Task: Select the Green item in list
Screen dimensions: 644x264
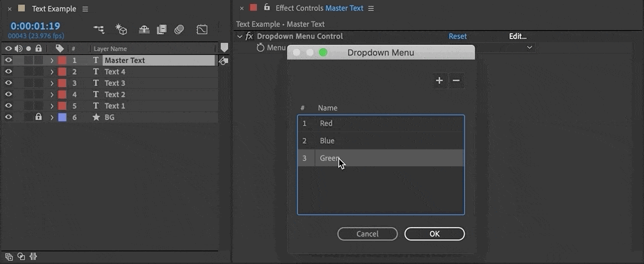Action: tap(381, 158)
